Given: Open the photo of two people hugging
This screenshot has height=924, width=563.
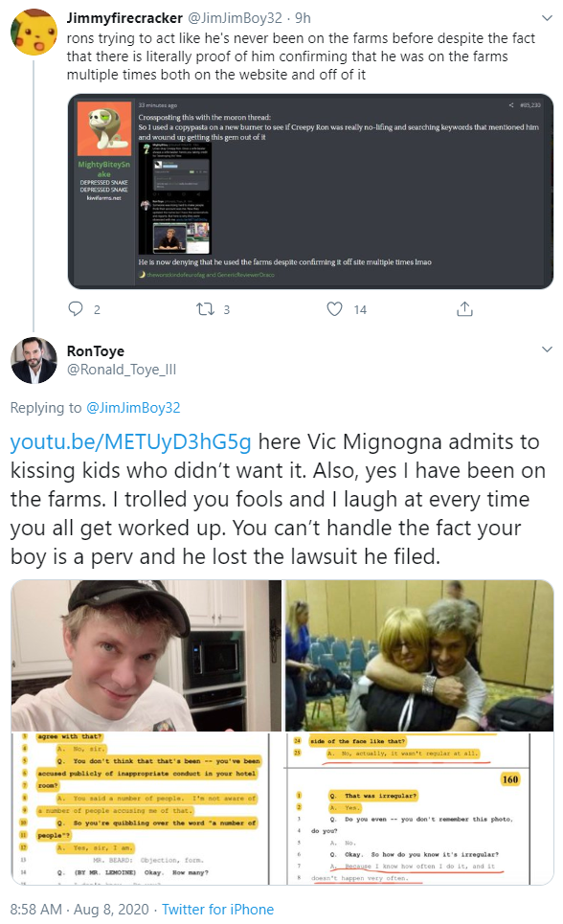Looking at the screenshot, I should (419, 655).
